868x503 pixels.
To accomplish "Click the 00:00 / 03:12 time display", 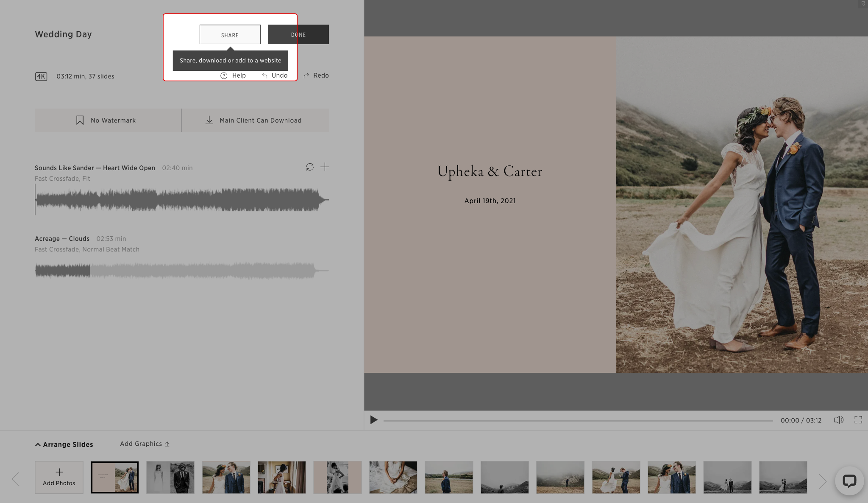I will (x=801, y=420).
